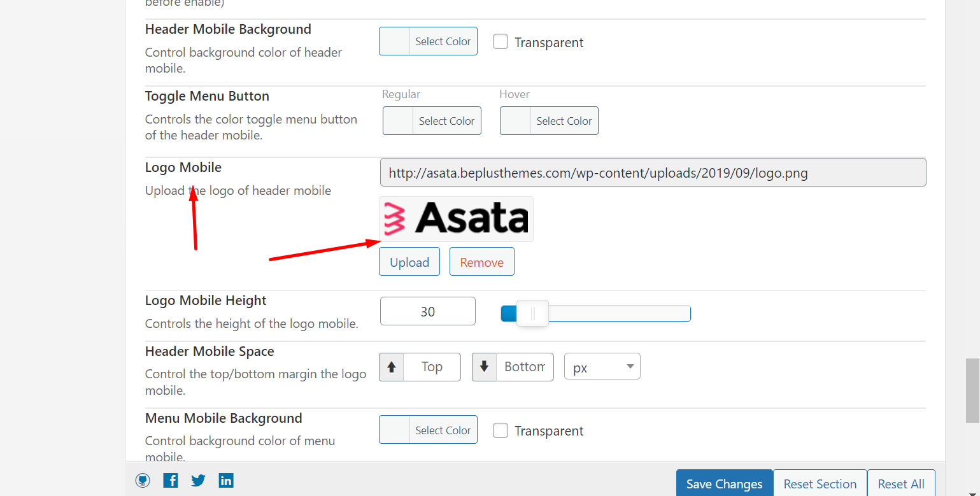Click the Bottom margin input field

pos(525,367)
